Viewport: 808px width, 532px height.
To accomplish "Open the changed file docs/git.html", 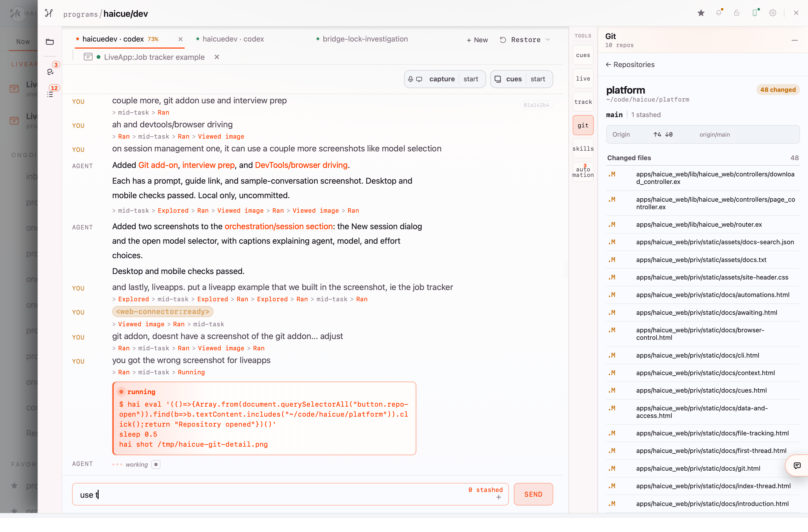I will 702,468.
